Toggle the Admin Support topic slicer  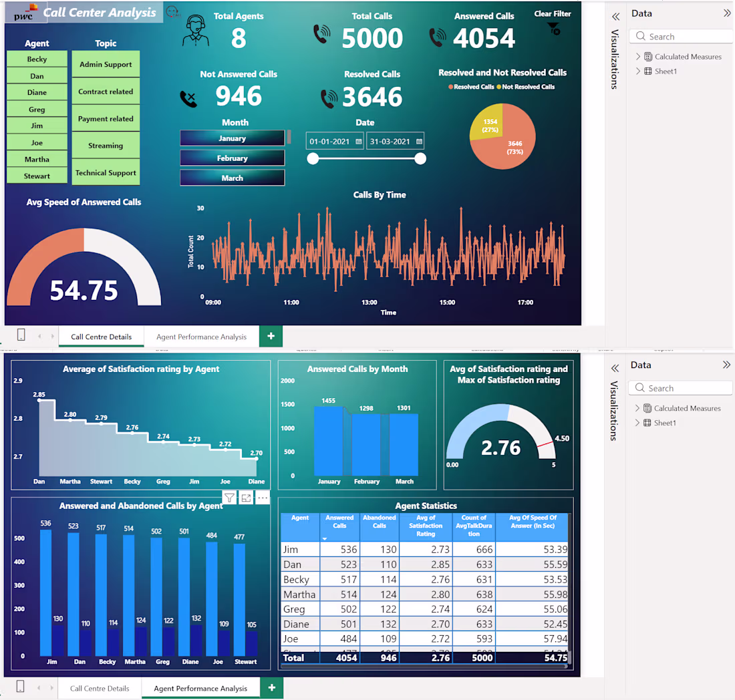coord(106,64)
